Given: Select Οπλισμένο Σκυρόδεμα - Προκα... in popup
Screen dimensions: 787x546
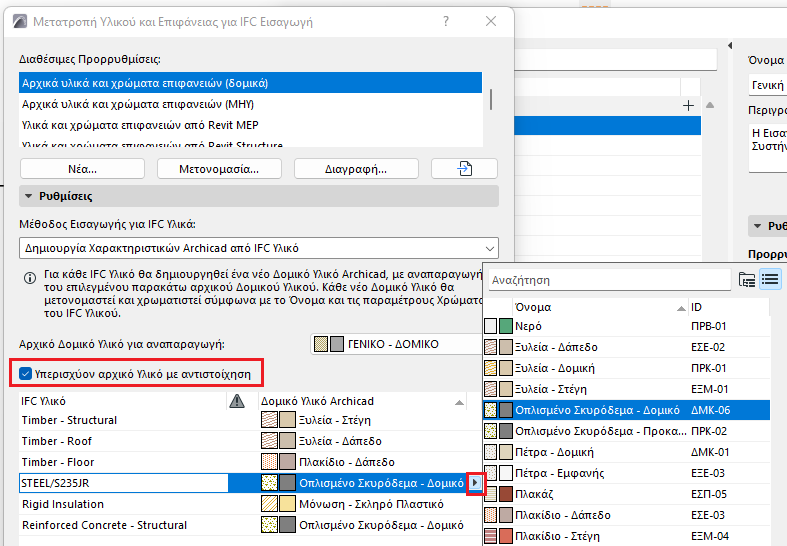Looking at the screenshot, I should tap(626, 431).
